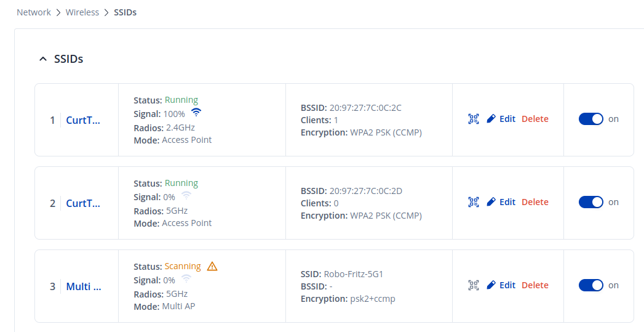This screenshot has width=644, height=332.
Task: Click the wifi signal icon for Multi AP
Action: tap(186, 280)
